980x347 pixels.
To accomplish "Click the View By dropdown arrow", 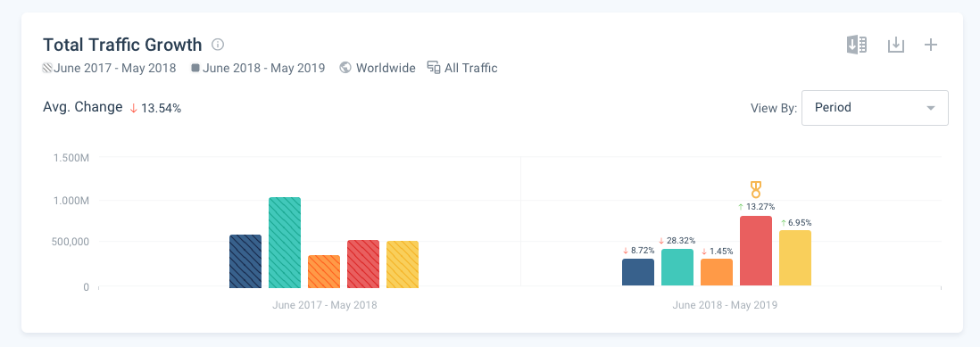I will 931,108.
